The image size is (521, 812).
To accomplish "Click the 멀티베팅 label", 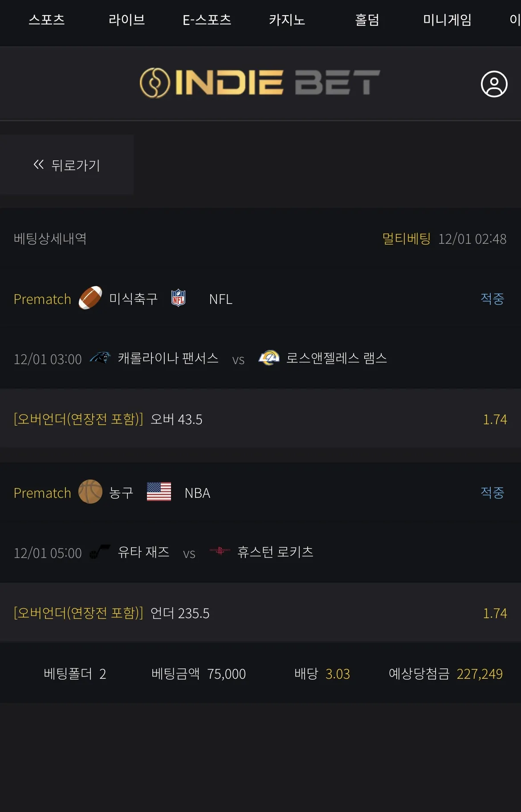I will [x=407, y=238].
